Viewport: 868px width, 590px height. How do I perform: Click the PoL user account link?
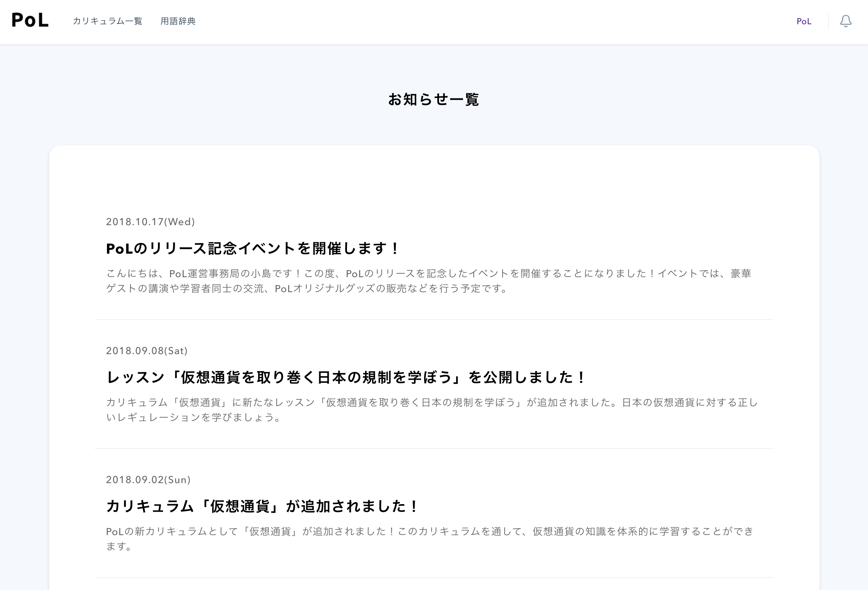(x=804, y=21)
